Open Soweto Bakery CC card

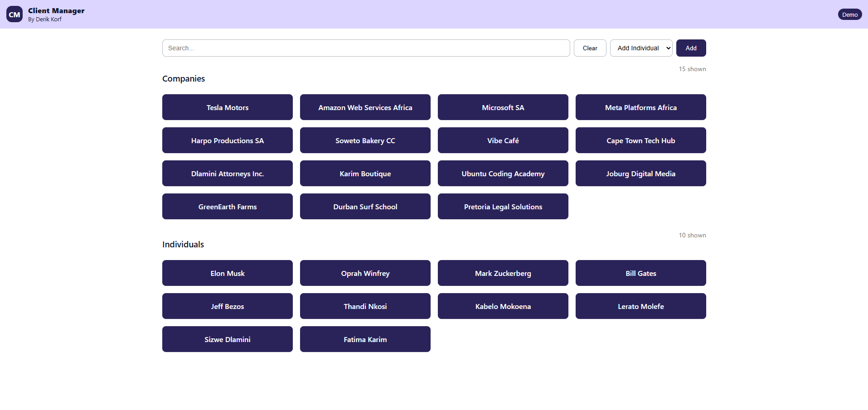[x=365, y=140]
